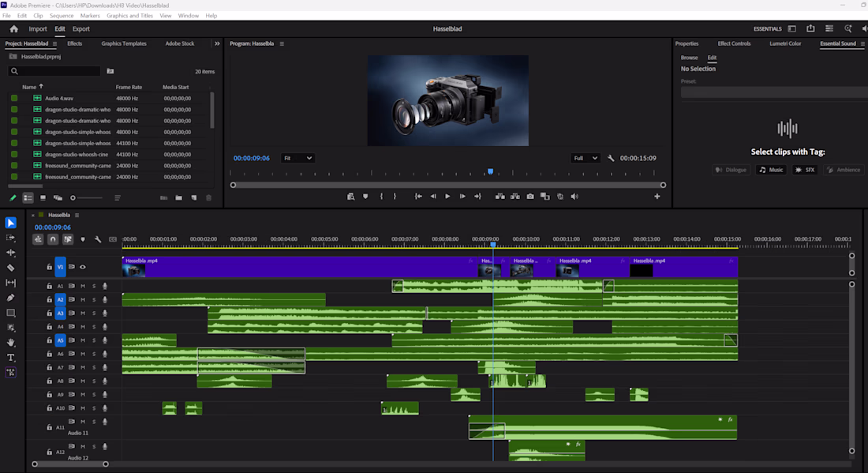Tag clips as Dialogue
868x473 pixels.
coord(731,170)
